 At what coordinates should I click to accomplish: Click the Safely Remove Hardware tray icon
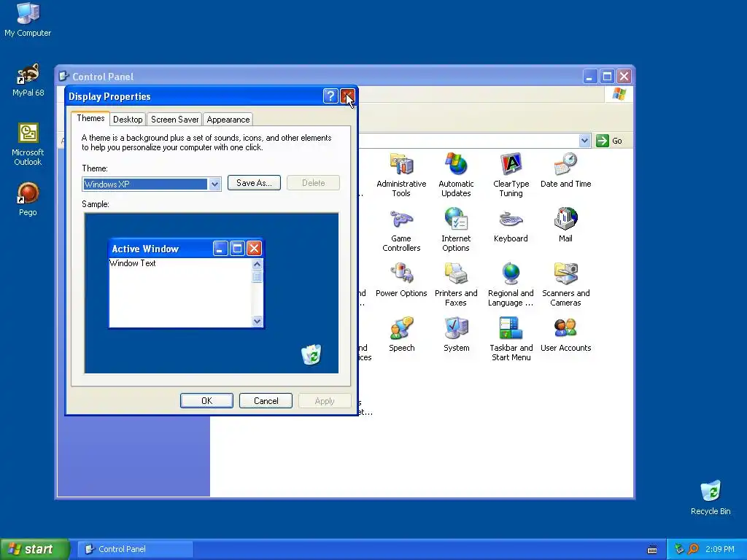click(x=679, y=549)
